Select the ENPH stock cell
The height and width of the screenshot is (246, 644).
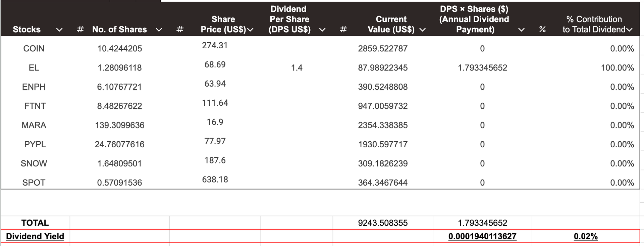(x=34, y=87)
